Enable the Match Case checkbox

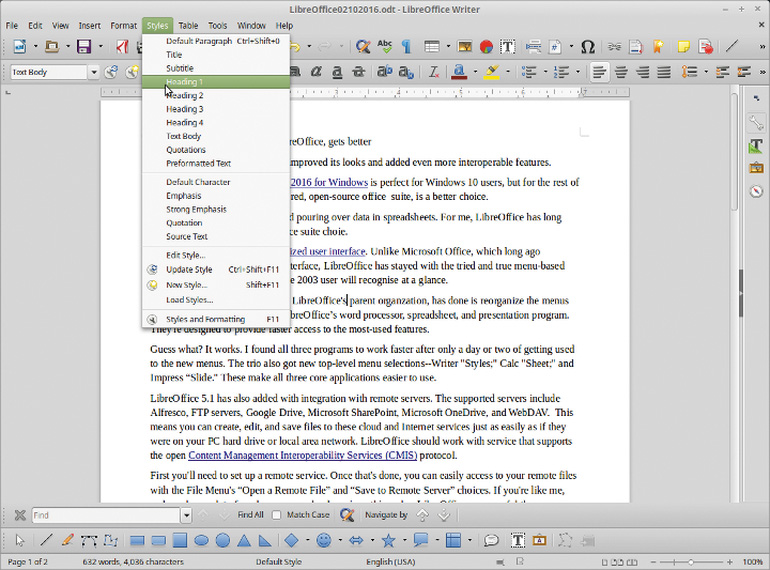pos(276,515)
